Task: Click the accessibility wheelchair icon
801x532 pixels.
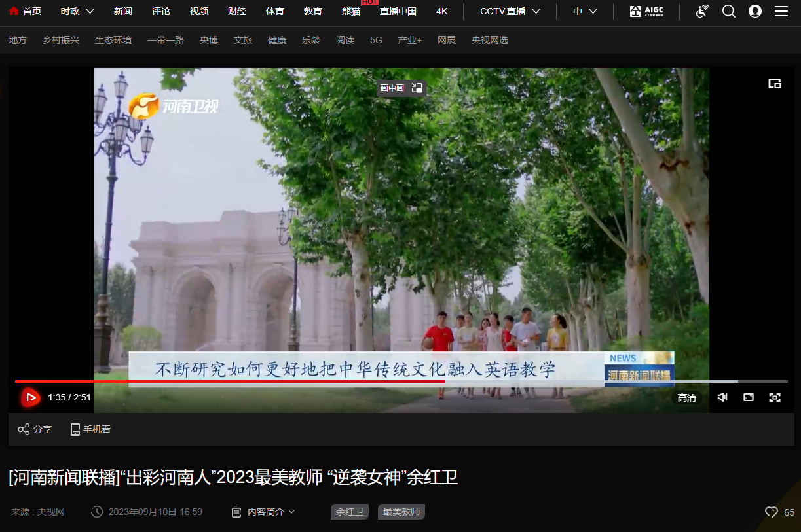Action: pos(702,11)
